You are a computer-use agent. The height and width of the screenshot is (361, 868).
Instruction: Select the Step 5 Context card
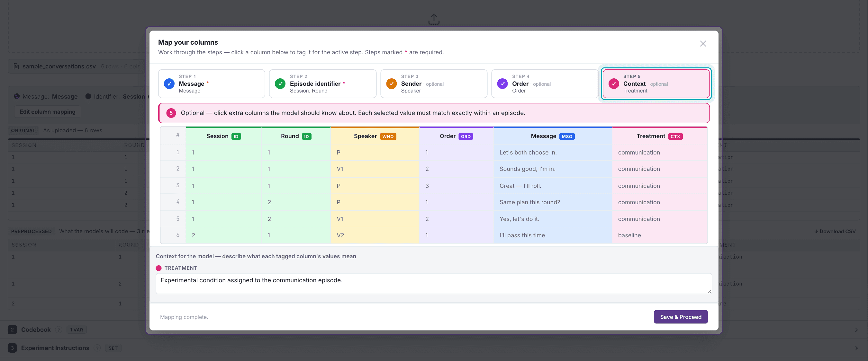tap(656, 84)
